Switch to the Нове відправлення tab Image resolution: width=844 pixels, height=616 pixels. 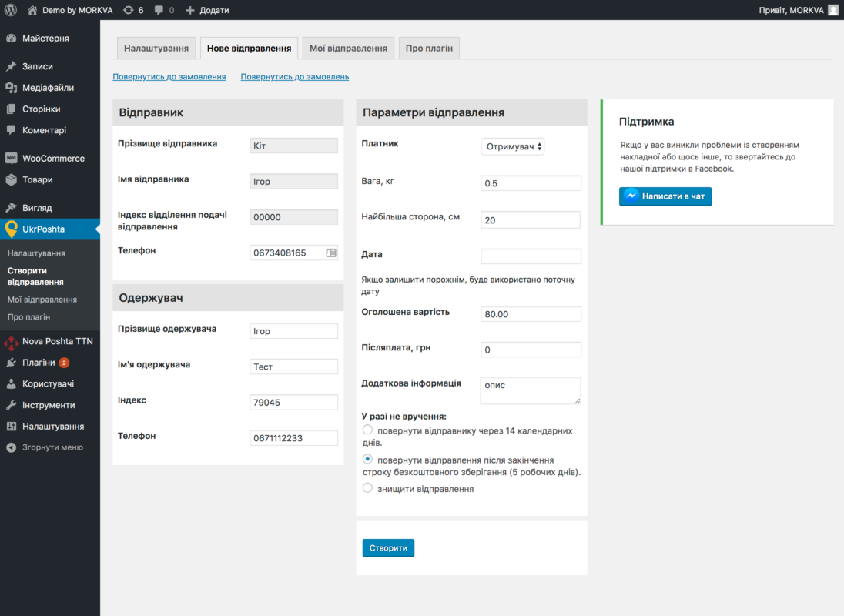pos(250,48)
